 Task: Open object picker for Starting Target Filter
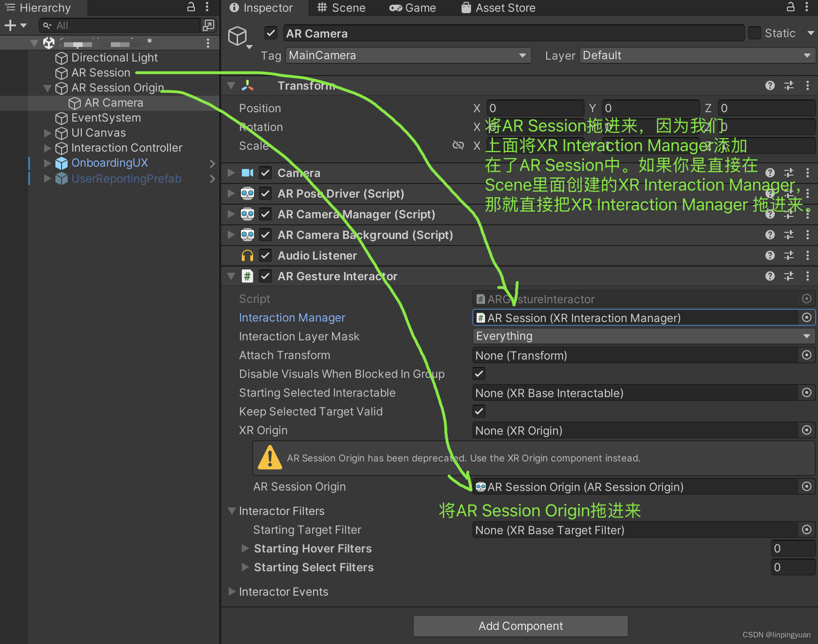807,530
